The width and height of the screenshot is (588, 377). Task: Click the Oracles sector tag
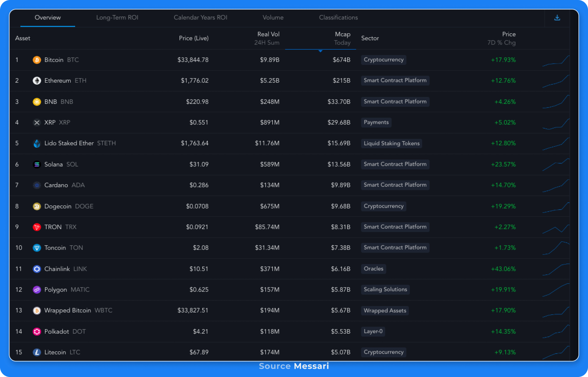(373, 269)
